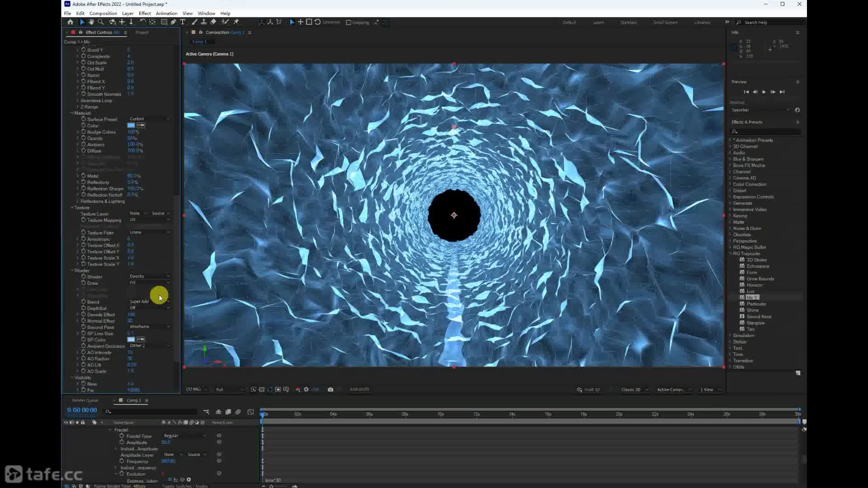
Task: Select the Hand tool
Action: pyautogui.click(x=91, y=22)
